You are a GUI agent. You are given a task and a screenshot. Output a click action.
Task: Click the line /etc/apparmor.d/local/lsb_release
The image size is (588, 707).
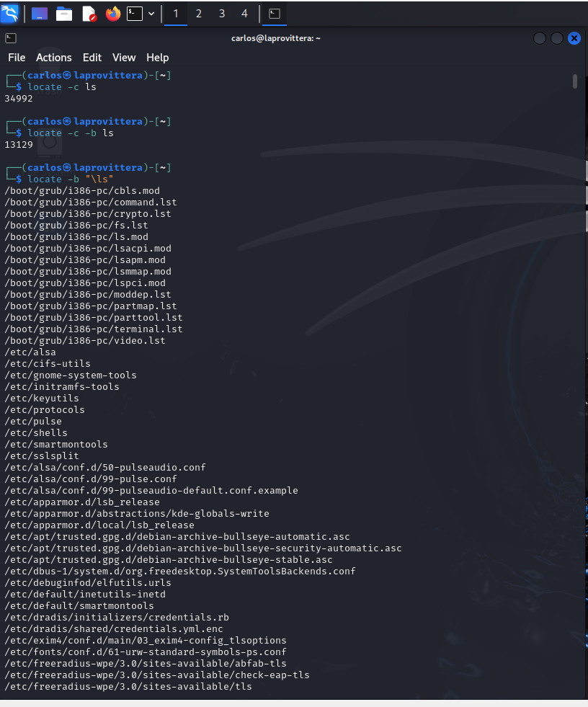click(x=99, y=525)
